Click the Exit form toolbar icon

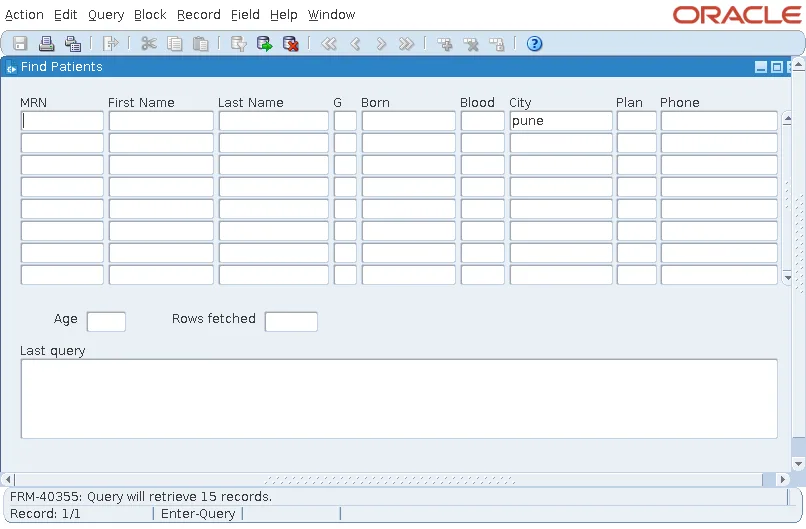click(110, 44)
